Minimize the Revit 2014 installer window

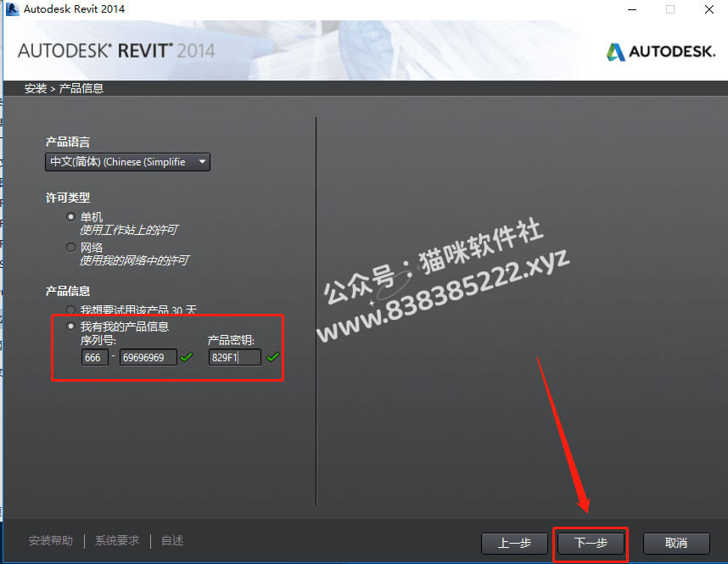click(632, 9)
